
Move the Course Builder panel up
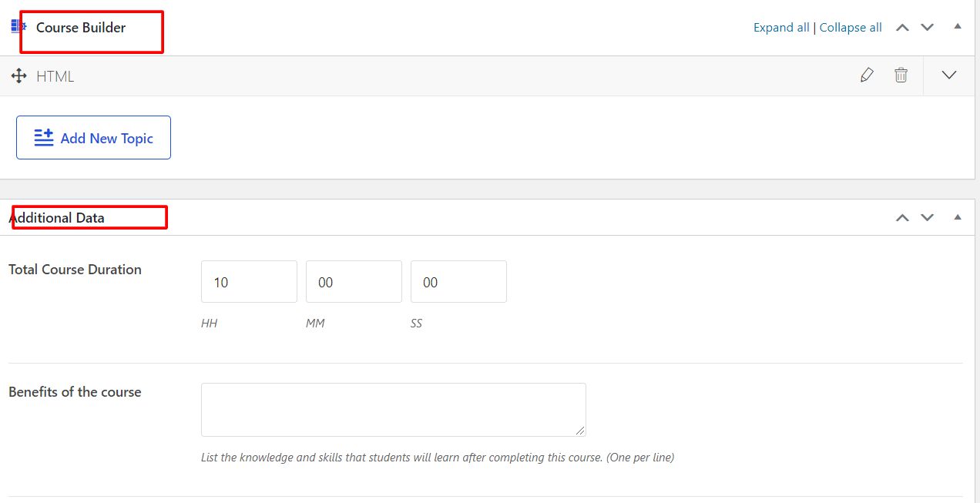tap(902, 28)
